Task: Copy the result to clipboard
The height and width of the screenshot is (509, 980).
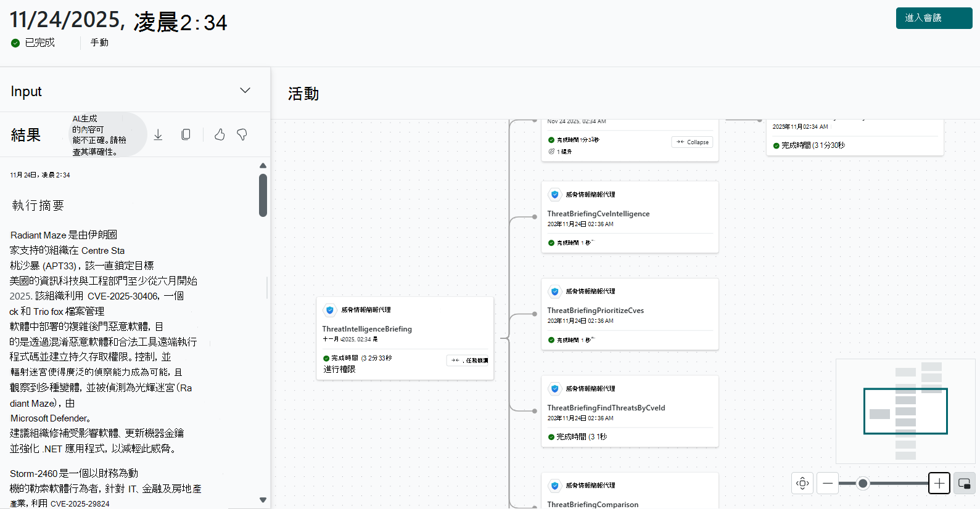Action: (x=186, y=134)
